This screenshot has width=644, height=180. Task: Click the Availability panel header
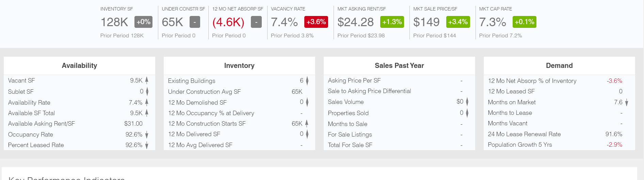click(x=79, y=66)
